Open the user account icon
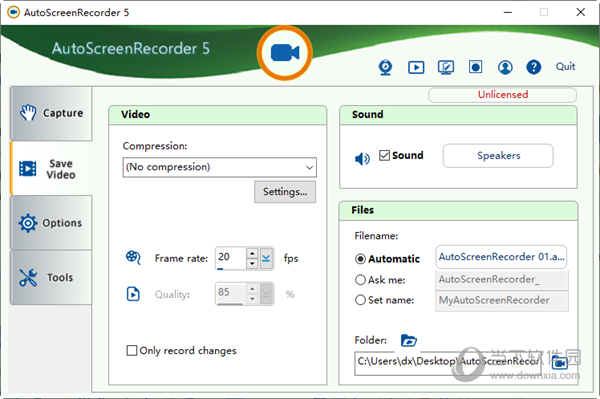 pos(505,67)
